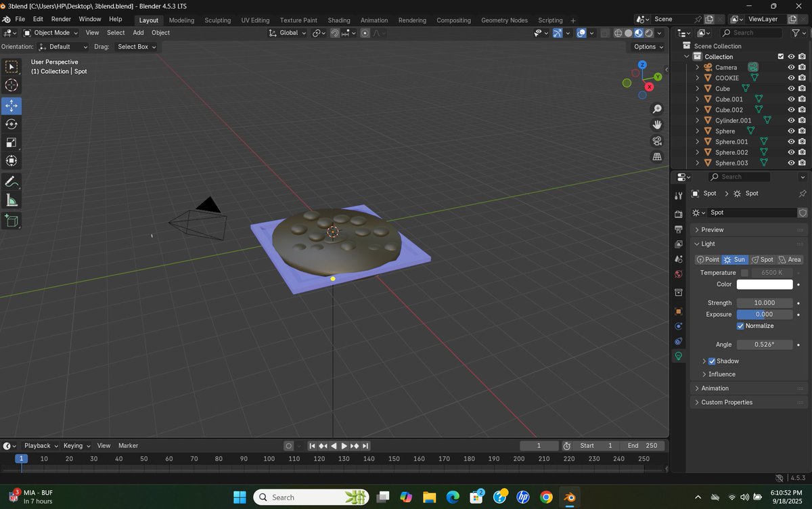
Task: Toggle the Temperature checkbox
Action: [745, 272]
